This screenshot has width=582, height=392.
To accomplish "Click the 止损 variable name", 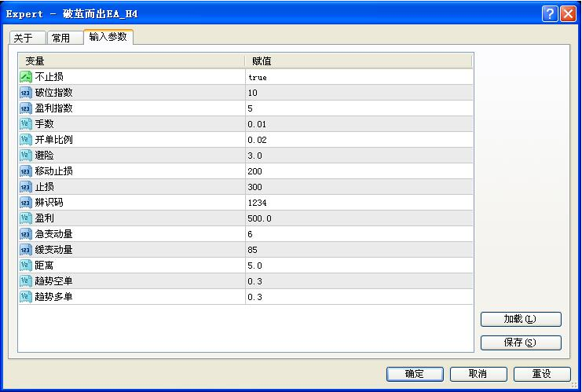I will [x=45, y=187].
